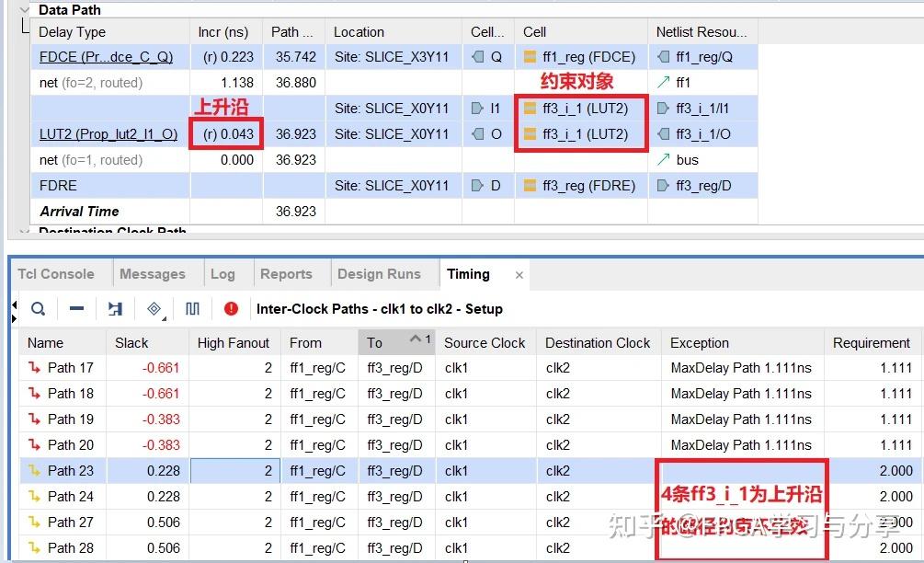This screenshot has height=563, width=924.
Task: Select the timing path delay viewer icon
Action: tap(116, 307)
